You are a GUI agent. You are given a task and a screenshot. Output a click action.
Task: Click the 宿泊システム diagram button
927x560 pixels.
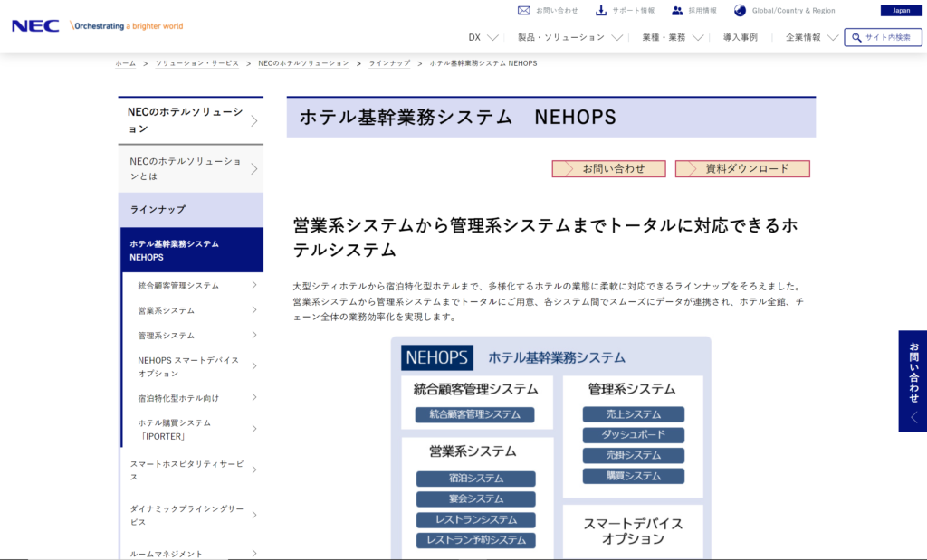476,479
